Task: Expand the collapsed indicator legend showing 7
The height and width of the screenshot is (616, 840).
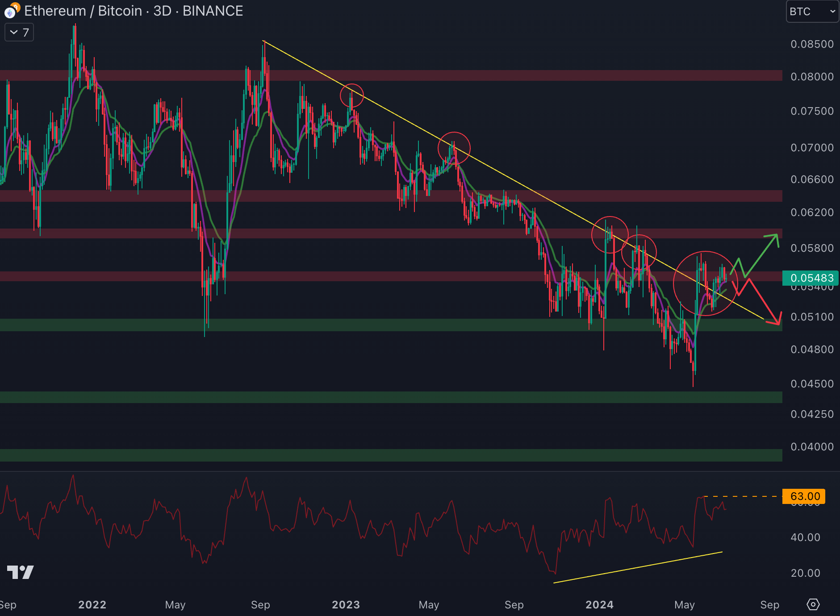Action: (19, 33)
